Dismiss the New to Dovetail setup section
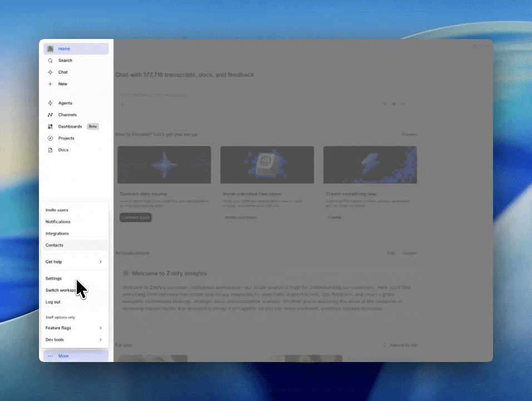Viewport: 532px width, 401px height. coord(409,134)
